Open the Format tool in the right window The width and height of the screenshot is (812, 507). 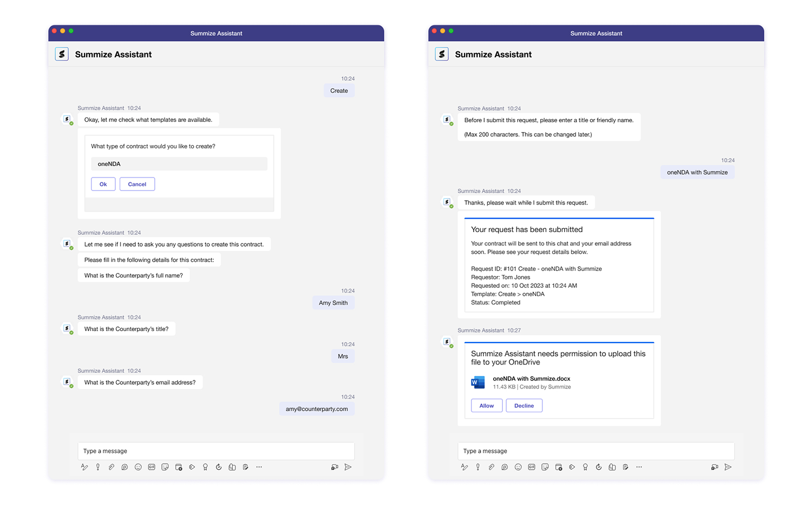[x=464, y=467]
